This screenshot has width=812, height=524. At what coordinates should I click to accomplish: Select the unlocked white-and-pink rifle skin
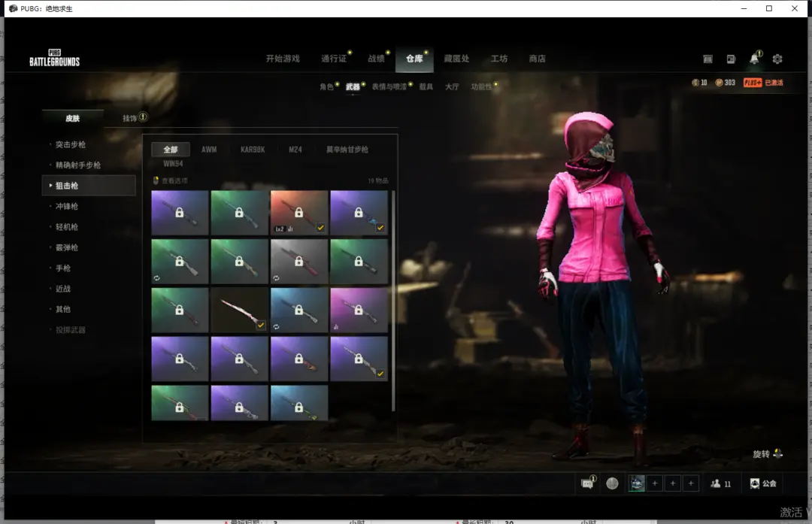pos(239,310)
